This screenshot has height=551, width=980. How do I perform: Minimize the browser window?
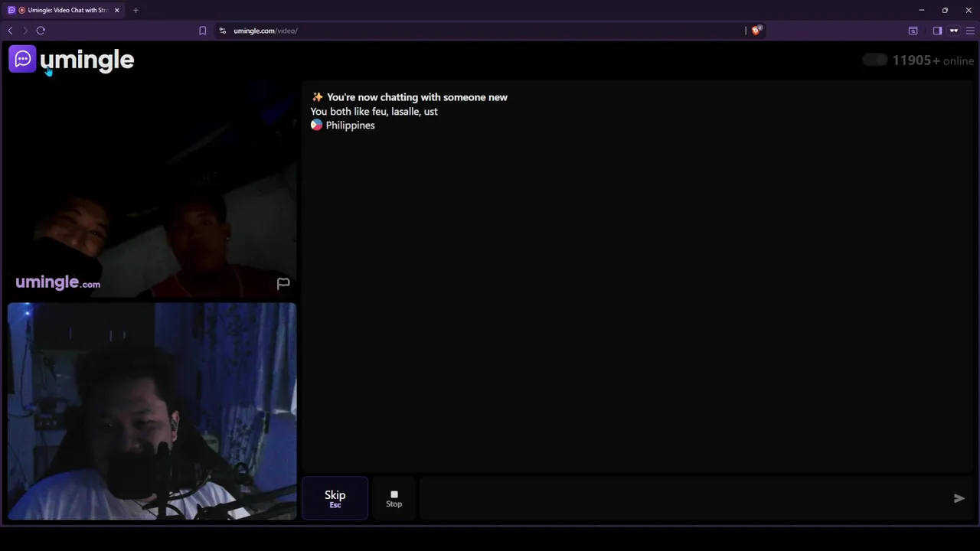click(x=922, y=10)
